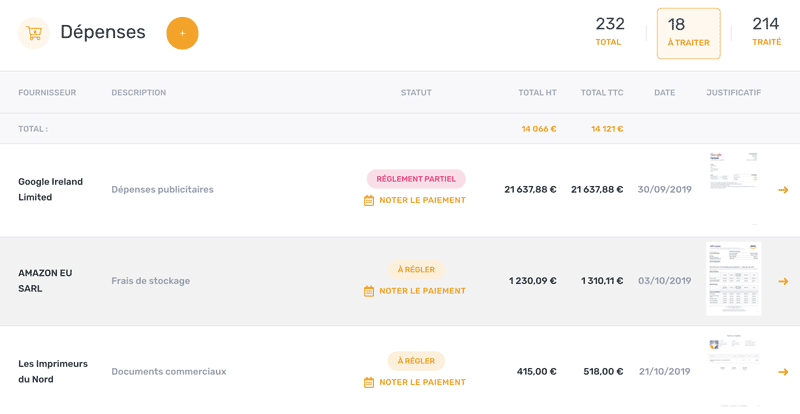The image size is (800, 414).
Task: Click the 518,00 € TTC amount
Action: click(x=603, y=372)
